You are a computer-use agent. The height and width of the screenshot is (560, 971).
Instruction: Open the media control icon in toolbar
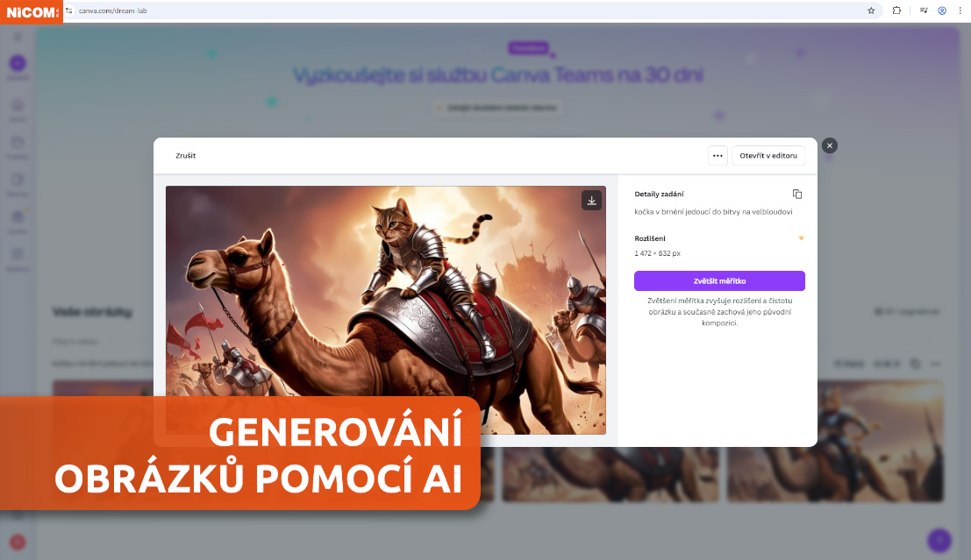(x=924, y=11)
